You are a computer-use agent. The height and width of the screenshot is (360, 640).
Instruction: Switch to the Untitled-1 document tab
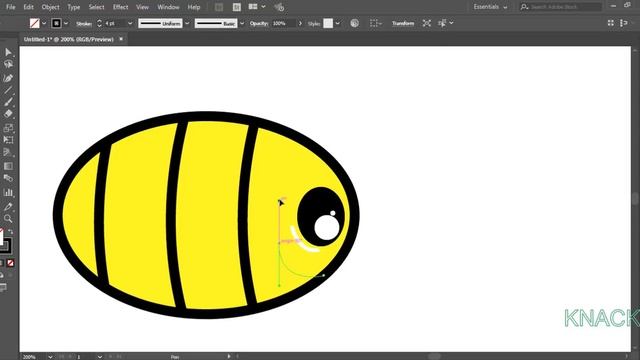pos(69,39)
